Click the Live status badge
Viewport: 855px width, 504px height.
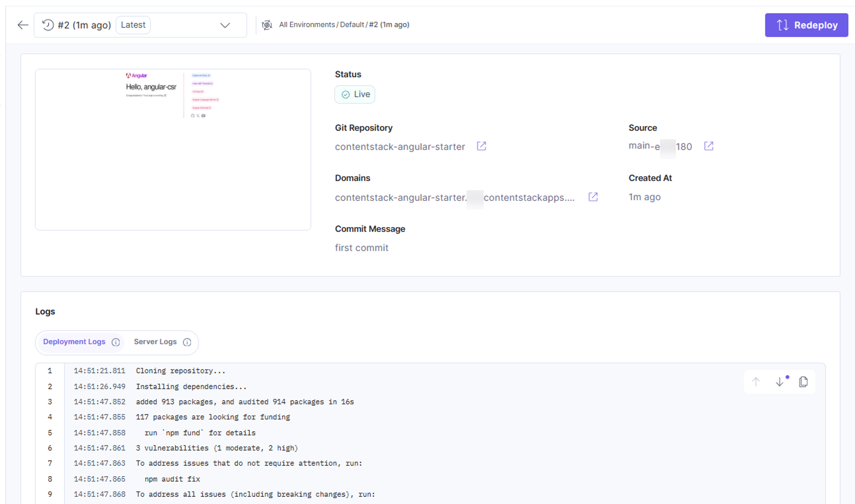coord(355,94)
